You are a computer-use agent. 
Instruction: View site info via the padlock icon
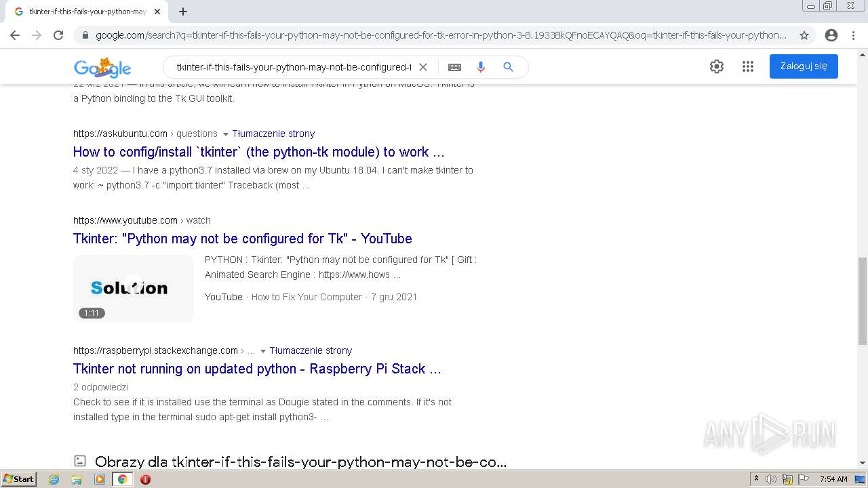pos(85,35)
